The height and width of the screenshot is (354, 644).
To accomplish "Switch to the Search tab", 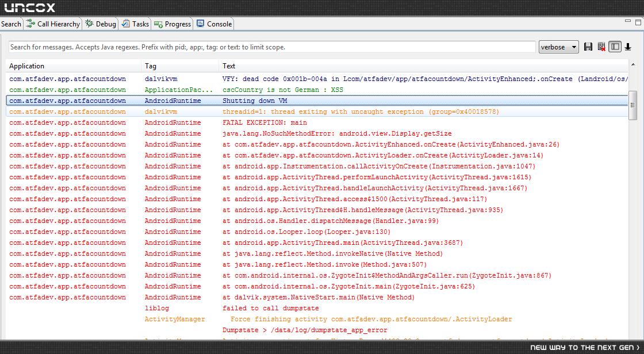I will (x=11, y=24).
